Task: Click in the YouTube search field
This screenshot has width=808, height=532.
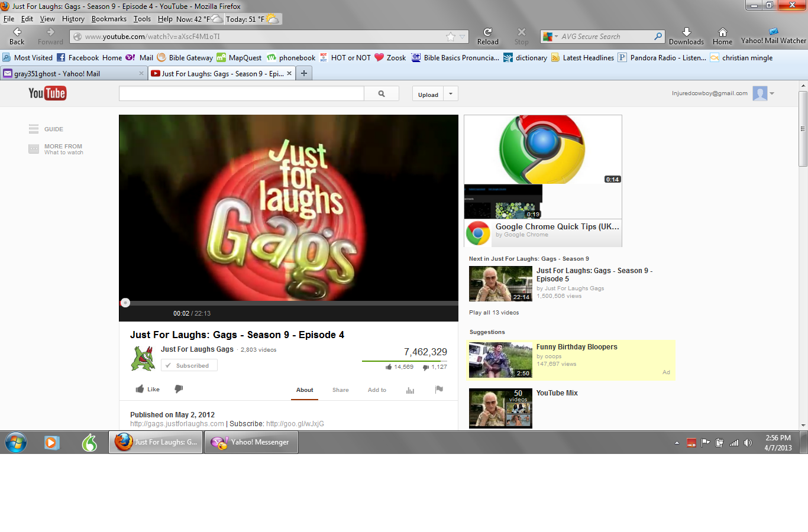Action: pos(241,93)
